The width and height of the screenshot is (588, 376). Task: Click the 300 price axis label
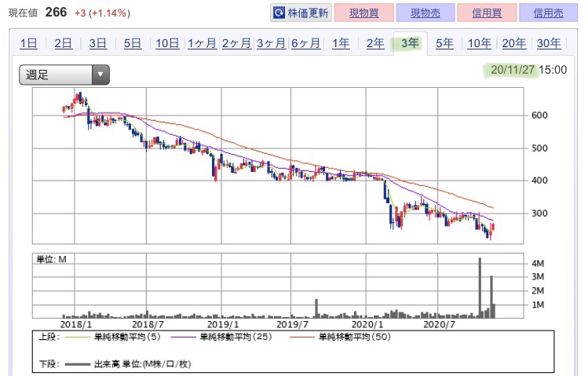539,214
